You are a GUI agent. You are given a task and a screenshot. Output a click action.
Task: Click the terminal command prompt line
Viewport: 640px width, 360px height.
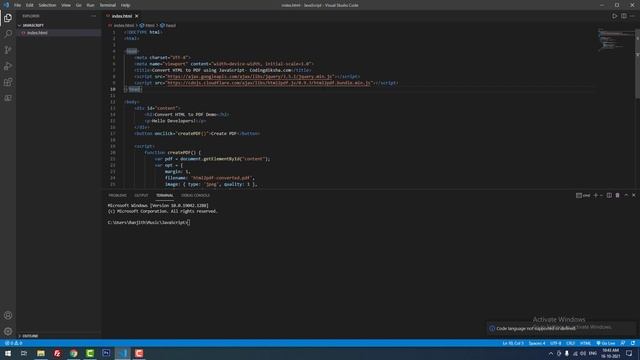149,222
